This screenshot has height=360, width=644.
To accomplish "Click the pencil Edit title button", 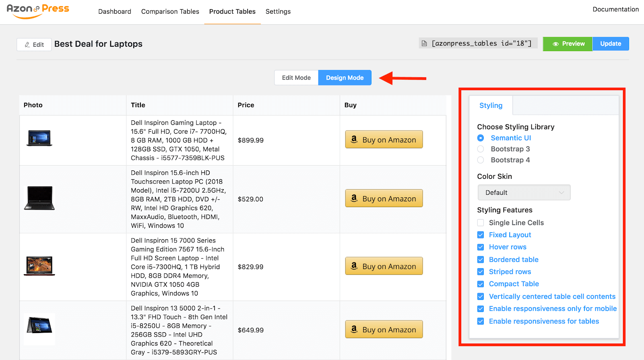I will coord(34,45).
